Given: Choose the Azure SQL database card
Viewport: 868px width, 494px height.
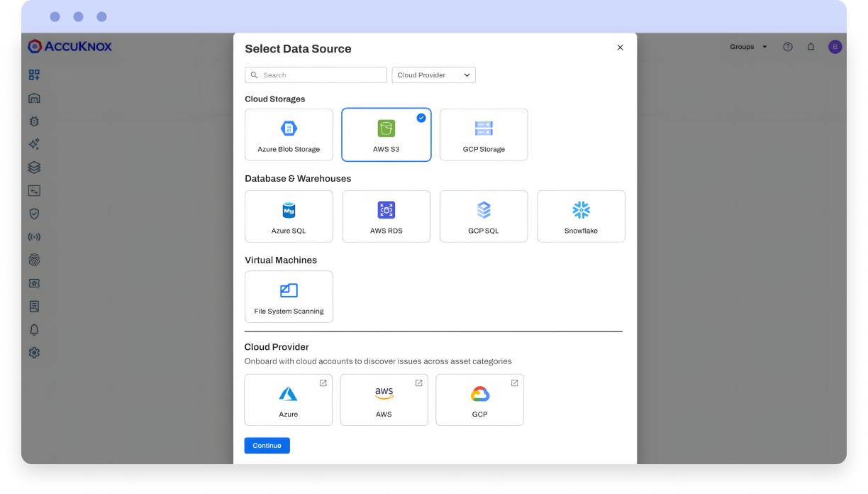Looking at the screenshot, I should click(x=289, y=216).
